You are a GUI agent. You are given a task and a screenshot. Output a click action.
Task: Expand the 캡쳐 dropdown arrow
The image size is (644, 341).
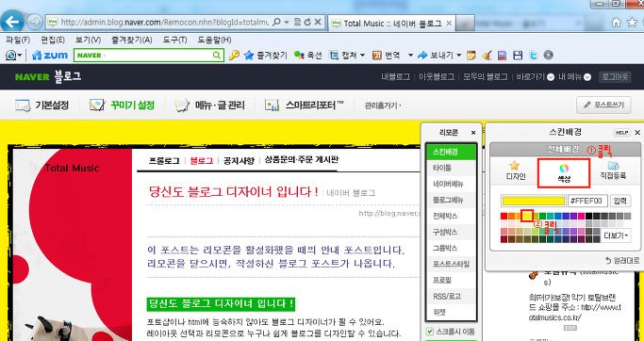362,55
